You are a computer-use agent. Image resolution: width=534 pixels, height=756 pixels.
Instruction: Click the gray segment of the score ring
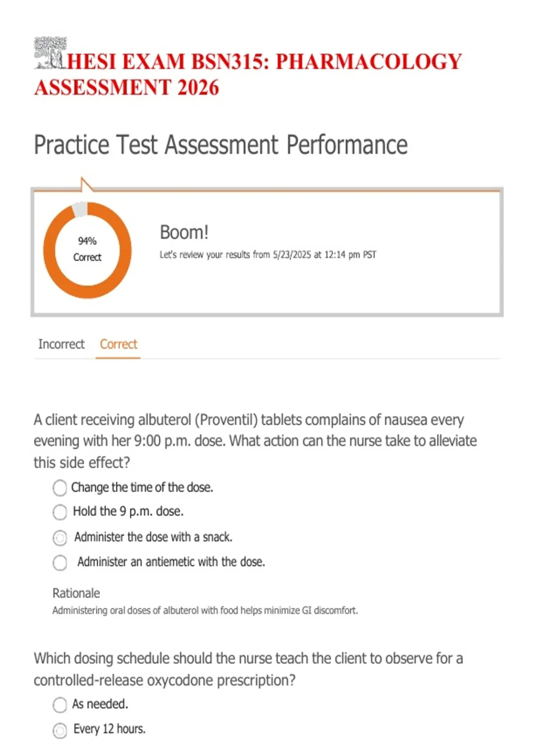[80, 209]
